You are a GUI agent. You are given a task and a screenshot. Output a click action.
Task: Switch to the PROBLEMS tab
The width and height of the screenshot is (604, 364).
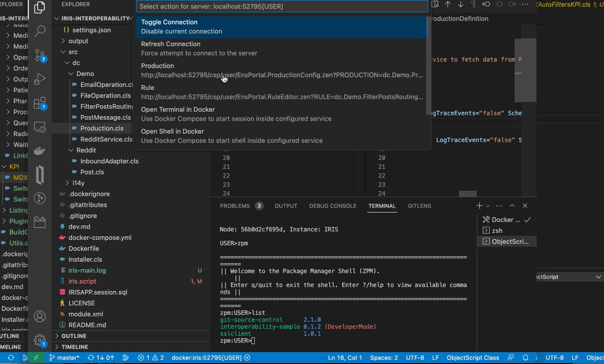(234, 206)
